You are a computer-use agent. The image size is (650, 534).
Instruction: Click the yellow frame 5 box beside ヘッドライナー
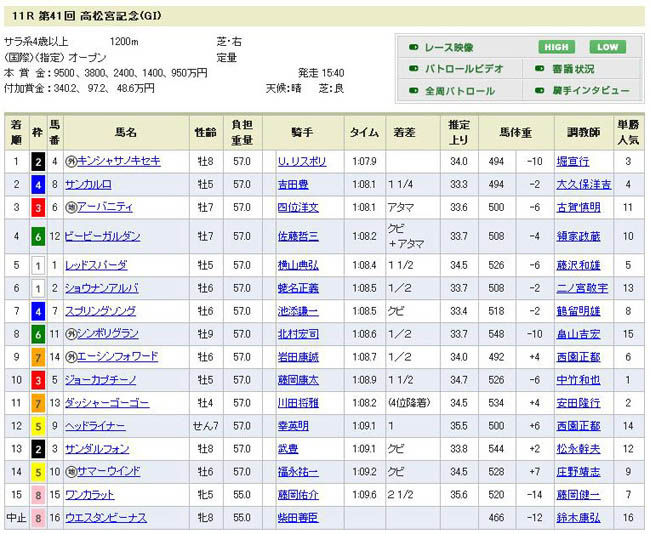[37, 425]
